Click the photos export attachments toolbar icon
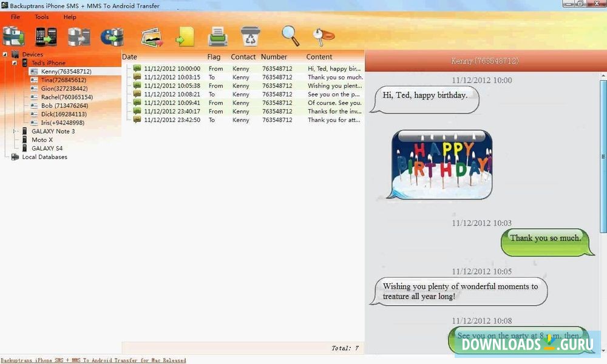 (x=152, y=37)
